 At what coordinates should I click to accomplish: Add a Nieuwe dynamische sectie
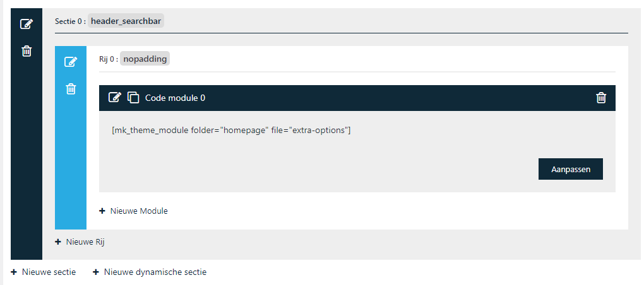tap(150, 272)
